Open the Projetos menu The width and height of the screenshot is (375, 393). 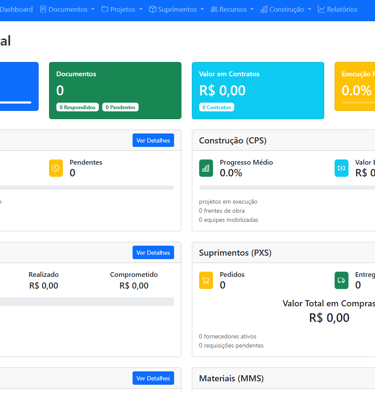pyautogui.click(x=122, y=9)
